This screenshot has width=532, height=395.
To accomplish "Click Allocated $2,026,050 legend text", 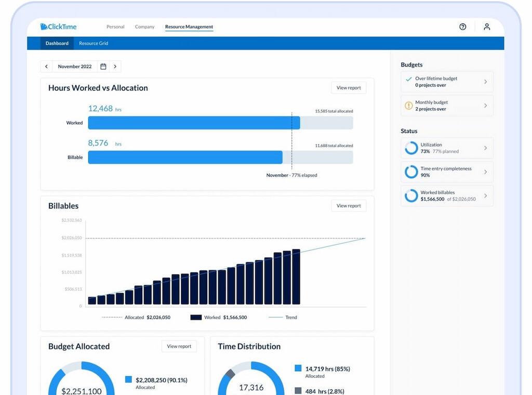I will click(147, 317).
